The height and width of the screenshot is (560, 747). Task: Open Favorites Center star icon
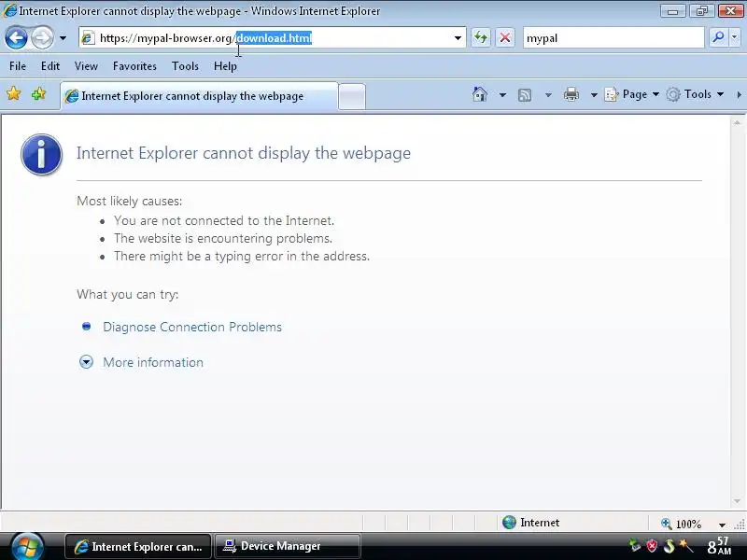[x=14, y=94]
